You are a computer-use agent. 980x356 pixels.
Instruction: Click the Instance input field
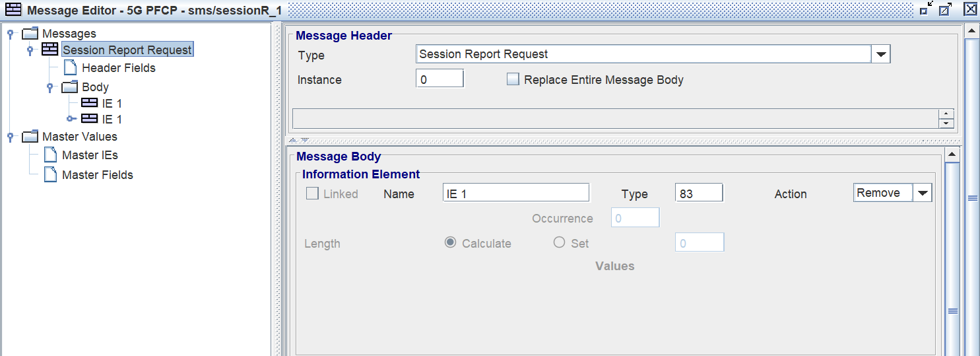point(440,79)
